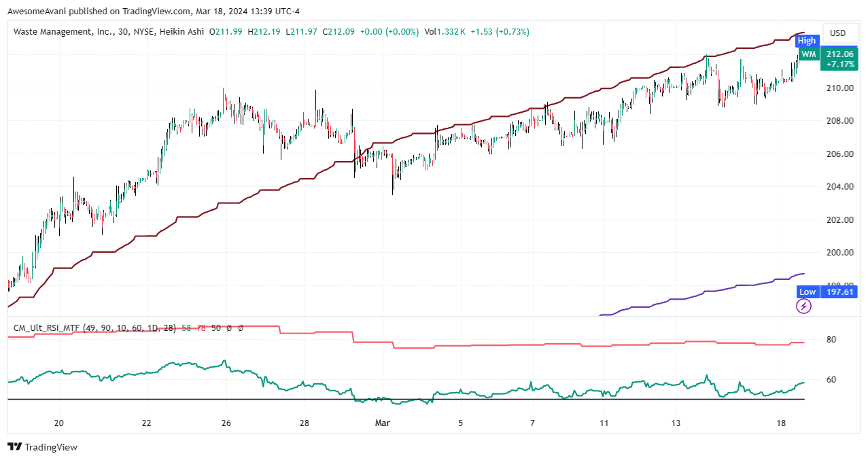Click the +1.53 (+0.73%) volume change
This screenshot has height=460, width=868.
[500, 31]
